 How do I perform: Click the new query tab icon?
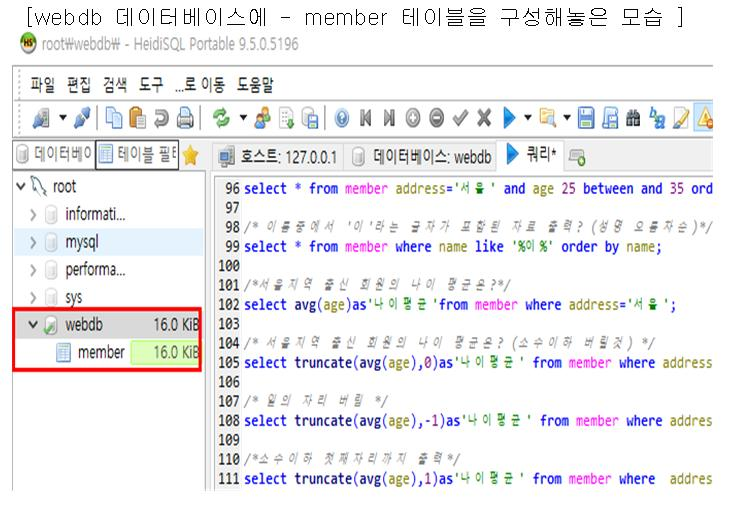[x=577, y=157]
